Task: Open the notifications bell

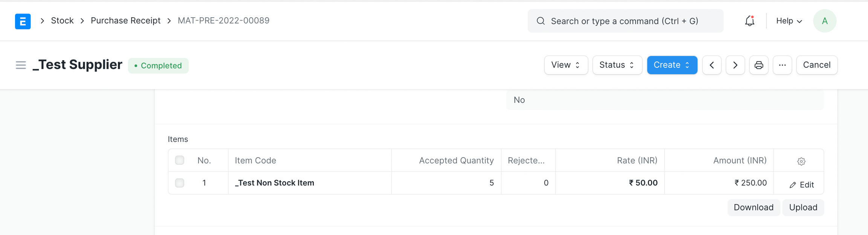Action: coord(749,21)
